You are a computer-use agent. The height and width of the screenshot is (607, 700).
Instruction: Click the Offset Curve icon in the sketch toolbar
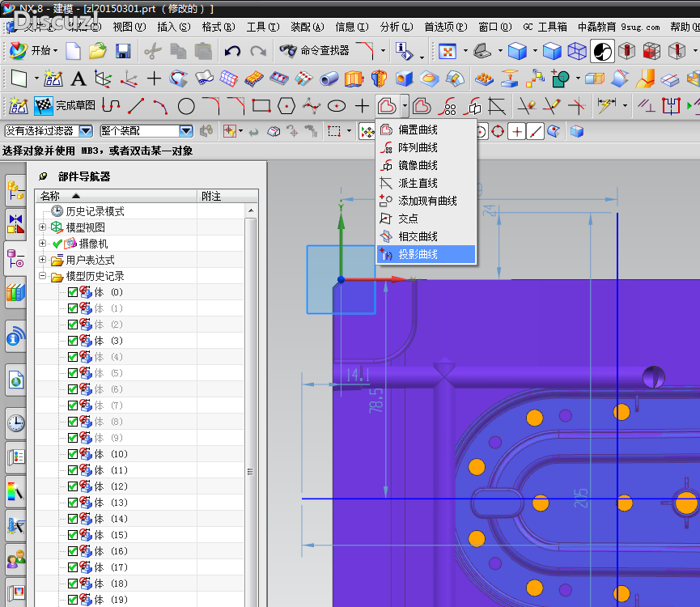point(387,106)
